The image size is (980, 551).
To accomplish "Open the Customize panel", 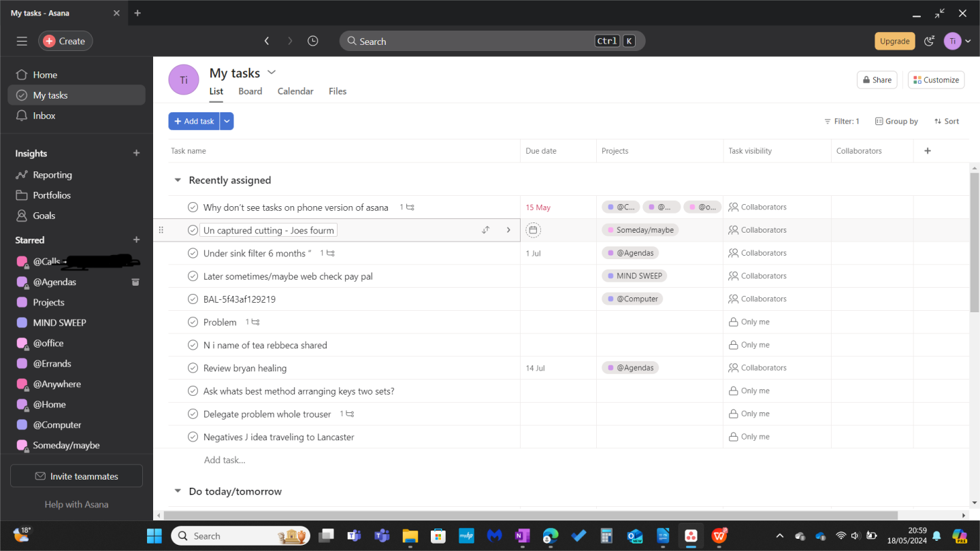I will click(x=936, y=80).
